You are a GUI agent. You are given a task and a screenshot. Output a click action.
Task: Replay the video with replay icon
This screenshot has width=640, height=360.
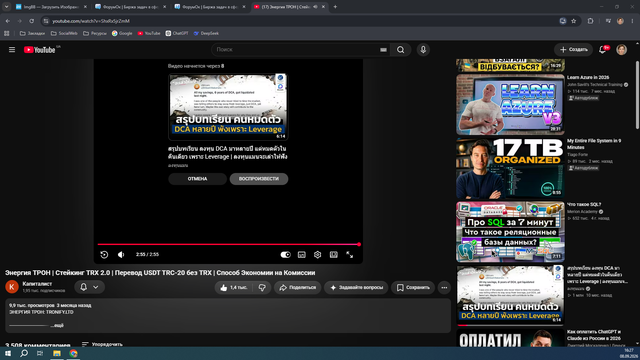[104, 254]
